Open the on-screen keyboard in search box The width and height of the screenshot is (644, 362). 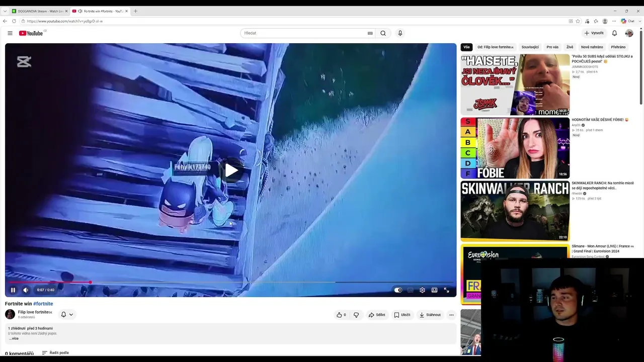pyautogui.click(x=370, y=33)
